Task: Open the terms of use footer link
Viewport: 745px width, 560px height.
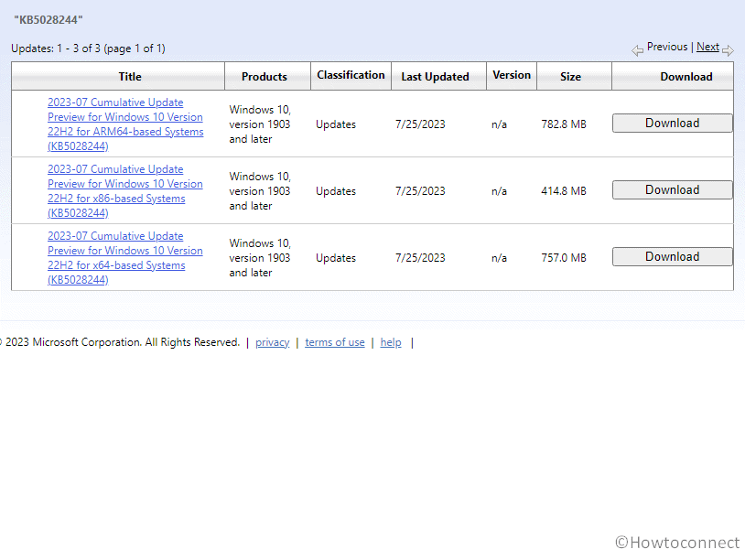Action: (x=334, y=342)
